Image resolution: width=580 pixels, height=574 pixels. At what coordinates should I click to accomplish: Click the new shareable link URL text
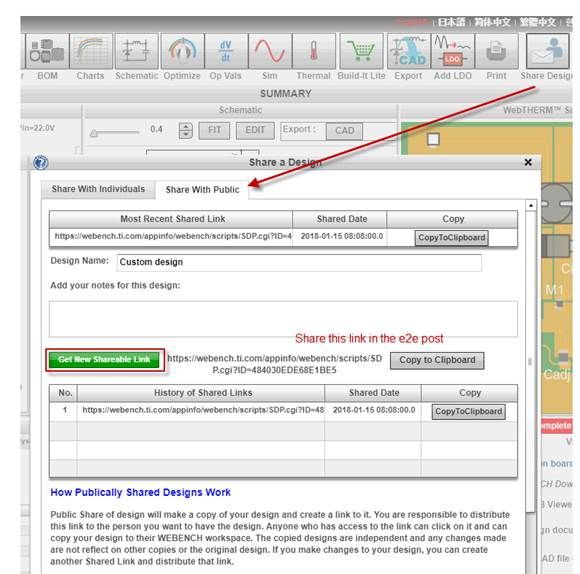coord(274,364)
